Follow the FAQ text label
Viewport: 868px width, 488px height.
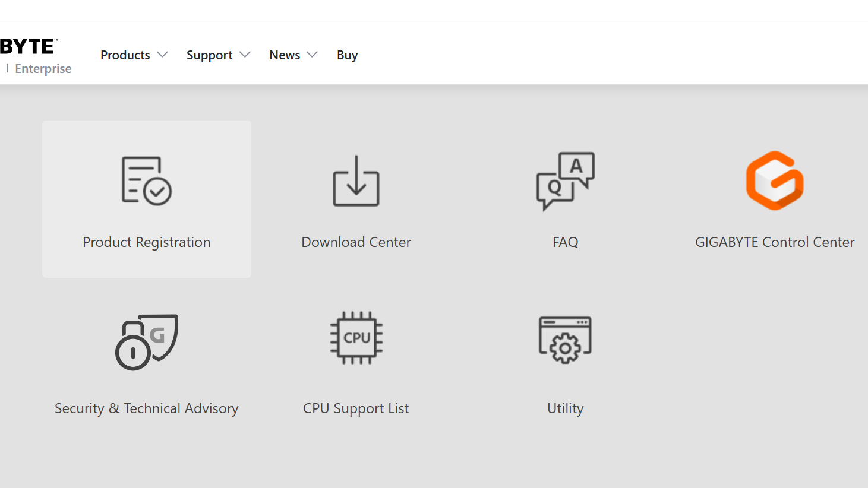tap(565, 242)
